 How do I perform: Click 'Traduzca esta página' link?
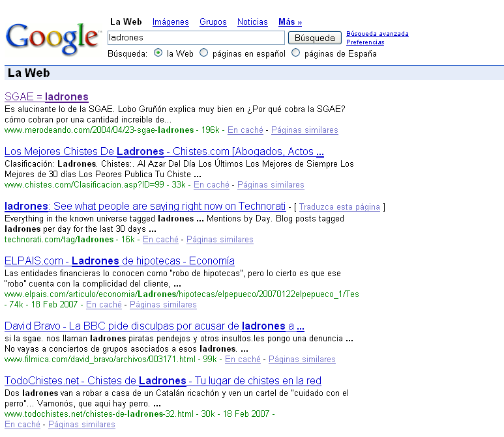point(340,207)
